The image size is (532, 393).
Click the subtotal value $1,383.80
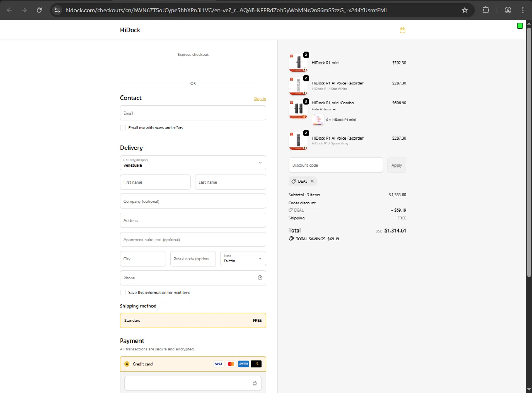pyautogui.click(x=398, y=195)
